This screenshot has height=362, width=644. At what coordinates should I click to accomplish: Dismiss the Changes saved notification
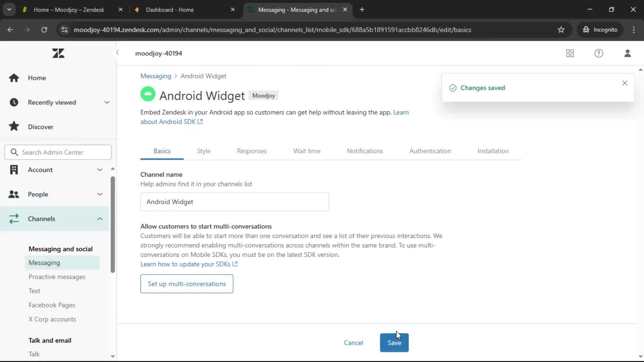[625, 83]
